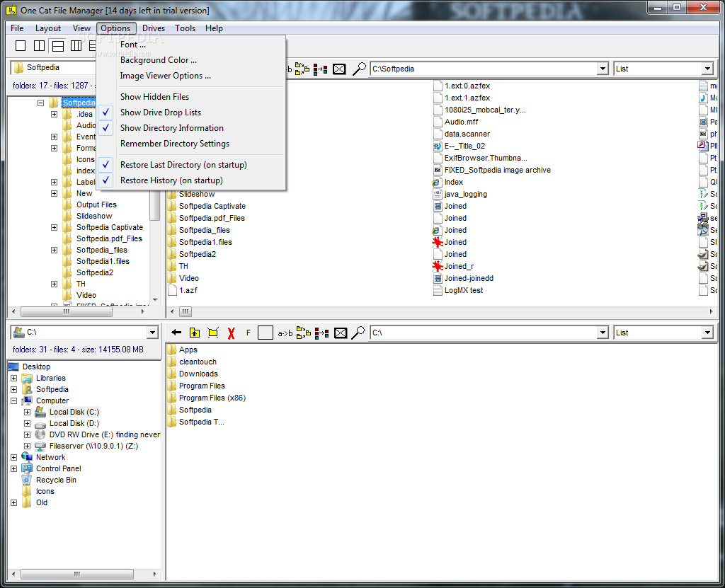Create new folder icon in bottom pane toolbar
The width and height of the screenshot is (725, 588).
point(213,333)
